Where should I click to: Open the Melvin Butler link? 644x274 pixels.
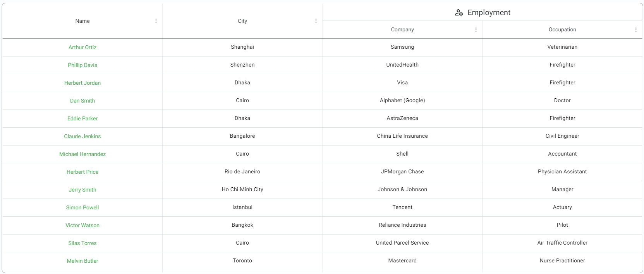tap(82, 261)
